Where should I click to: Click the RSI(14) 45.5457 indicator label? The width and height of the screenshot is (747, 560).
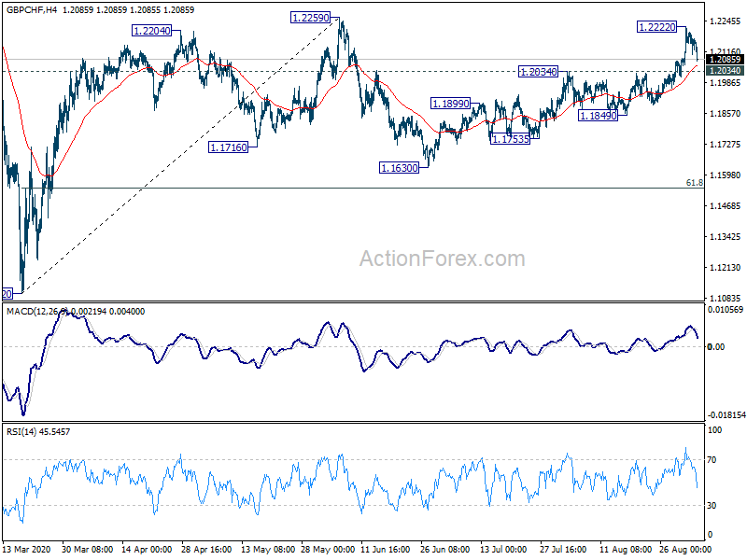38,432
